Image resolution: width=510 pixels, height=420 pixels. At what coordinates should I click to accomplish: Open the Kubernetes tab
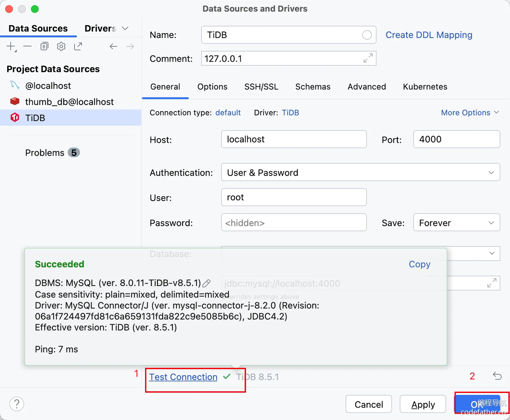tap(425, 87)
